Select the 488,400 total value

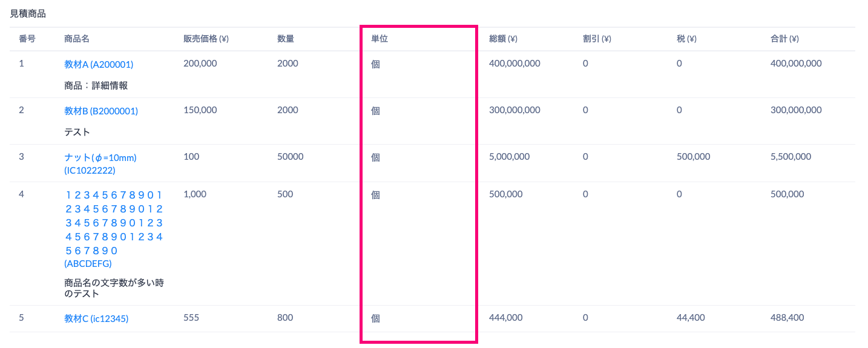787,317
